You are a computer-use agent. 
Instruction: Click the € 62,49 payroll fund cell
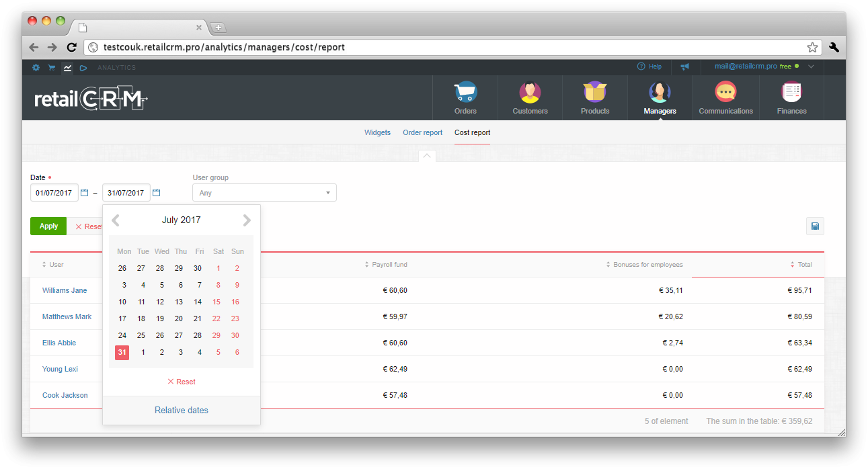coord(395,369)
